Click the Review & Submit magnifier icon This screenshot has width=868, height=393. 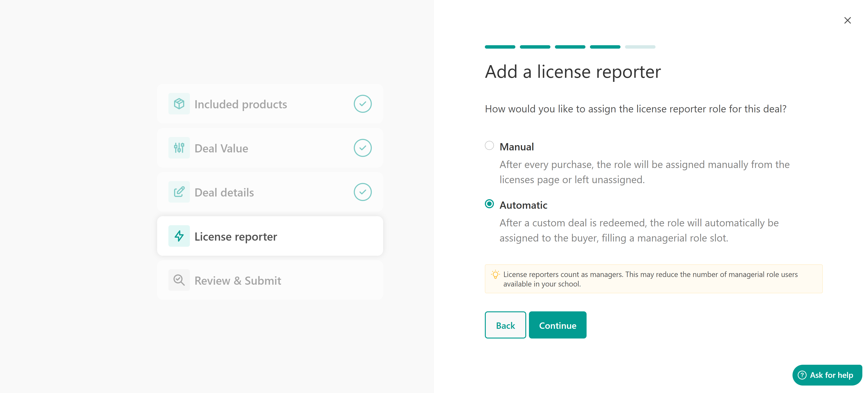coord(179,280)
